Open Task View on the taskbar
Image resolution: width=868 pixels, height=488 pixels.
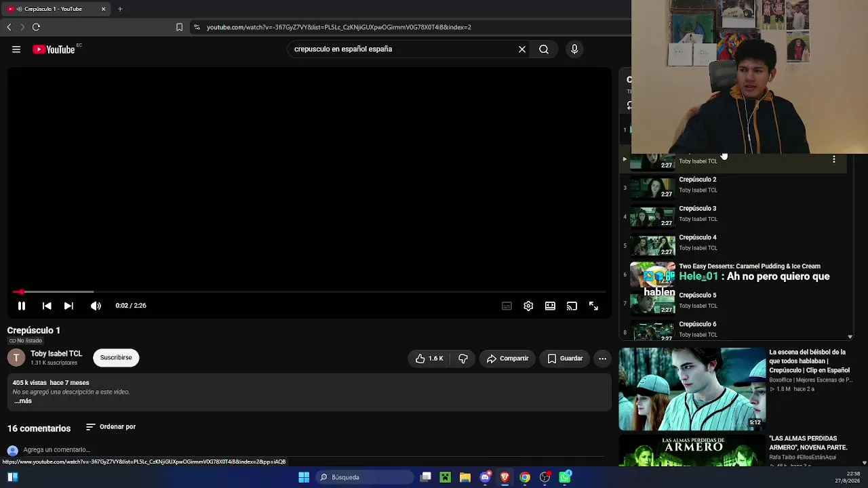(x=426, y=477)
